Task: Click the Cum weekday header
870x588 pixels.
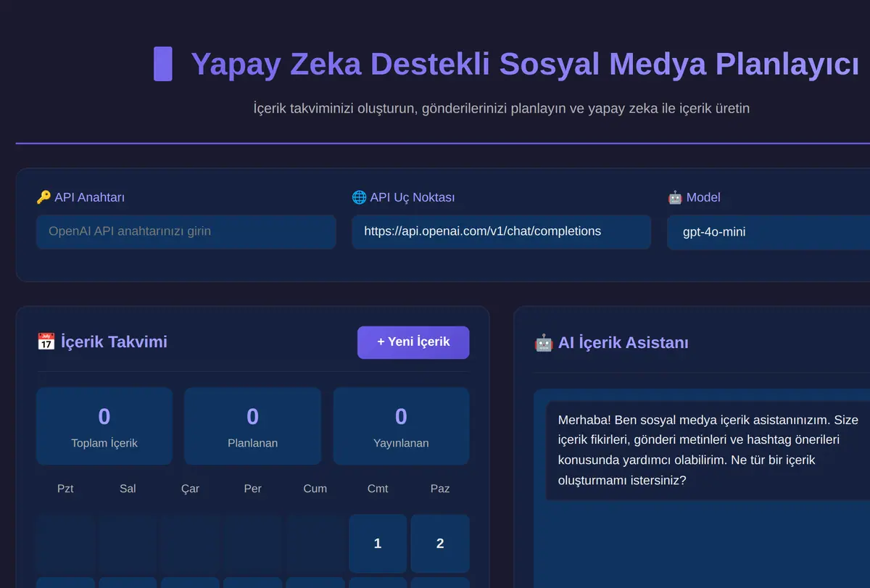Action: [x=315, y=489]
